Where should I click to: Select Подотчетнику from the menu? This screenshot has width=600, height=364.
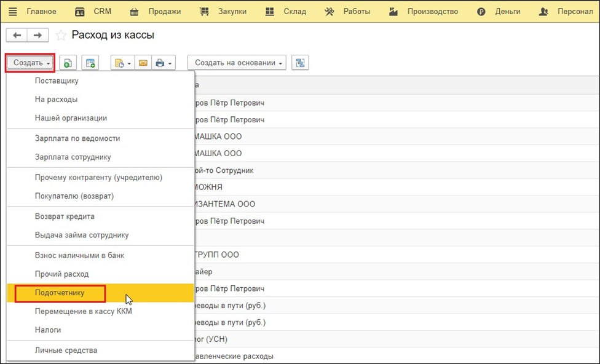click(60, 293)
